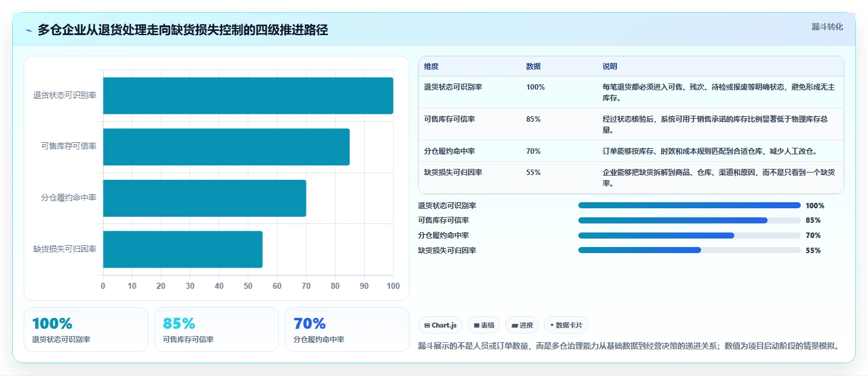Image resolution: width=868 pixels, height=376 pixels.
Task: Click the 可售库存可信率 bar in the chart
Action: click(x=226, y=147)
